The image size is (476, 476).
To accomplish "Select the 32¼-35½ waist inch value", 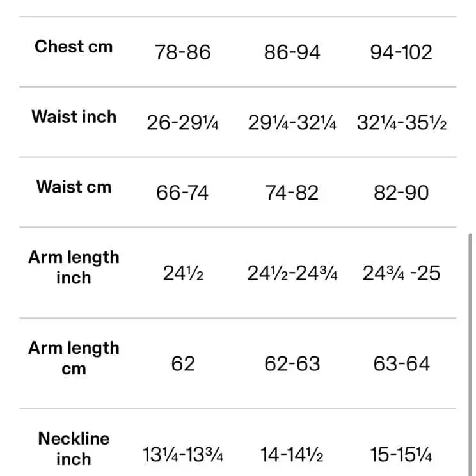I will (x=401, y=123).
